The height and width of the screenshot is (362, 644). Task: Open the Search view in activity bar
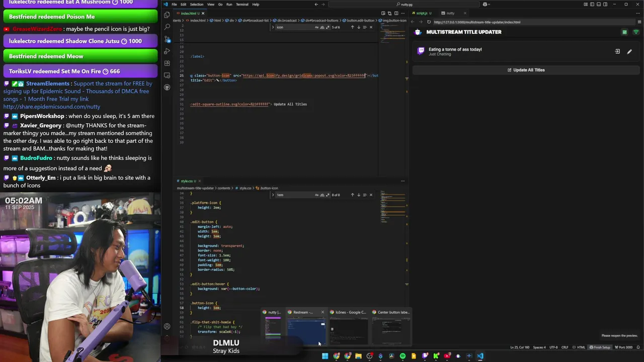point(167,27)
